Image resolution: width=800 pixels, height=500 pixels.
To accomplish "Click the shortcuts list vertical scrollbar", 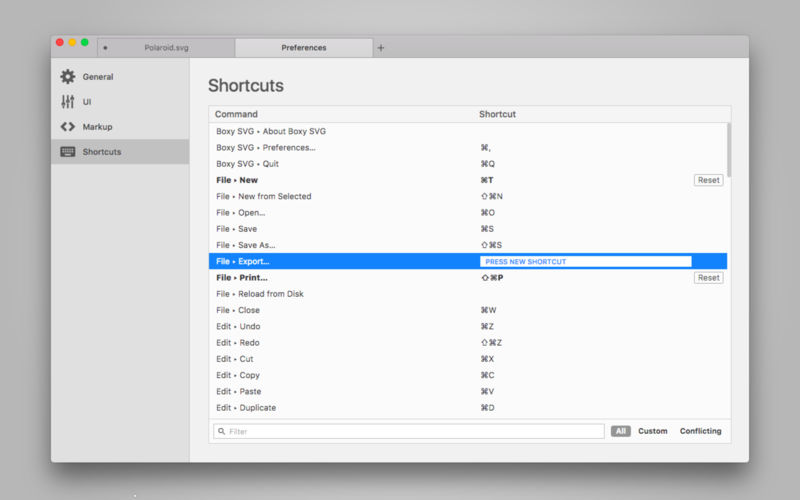I will 728,150.
